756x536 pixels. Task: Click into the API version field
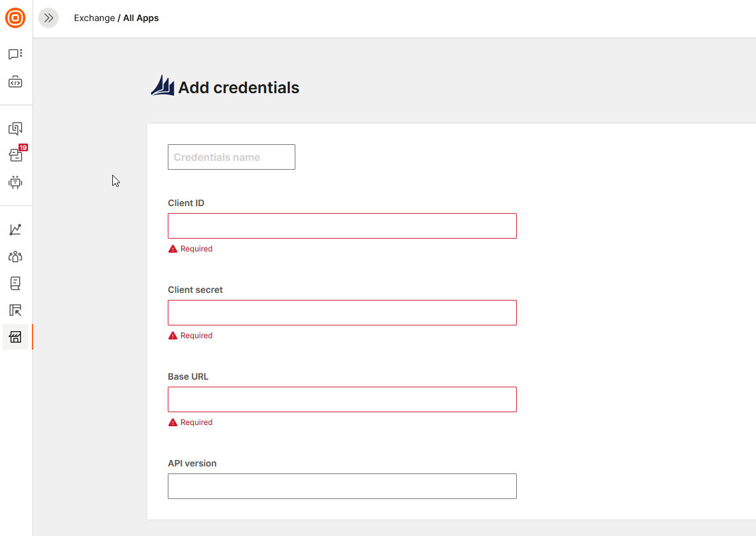pyautogui.click(x=342, y=486)
